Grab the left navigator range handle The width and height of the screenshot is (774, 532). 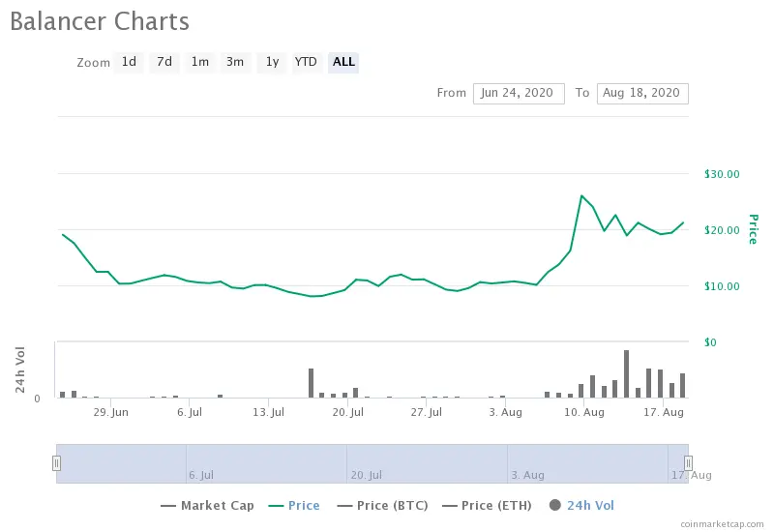[x=57, y=463]
